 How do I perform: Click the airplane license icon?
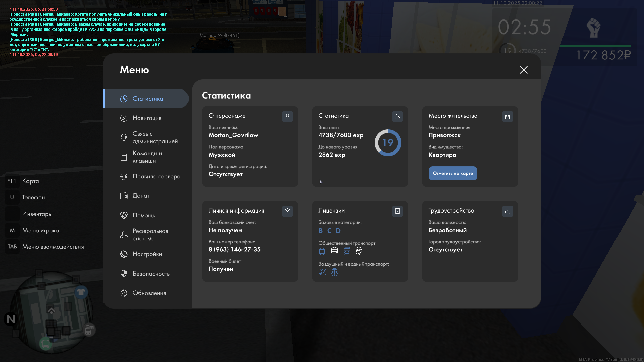tap(322, 272)
